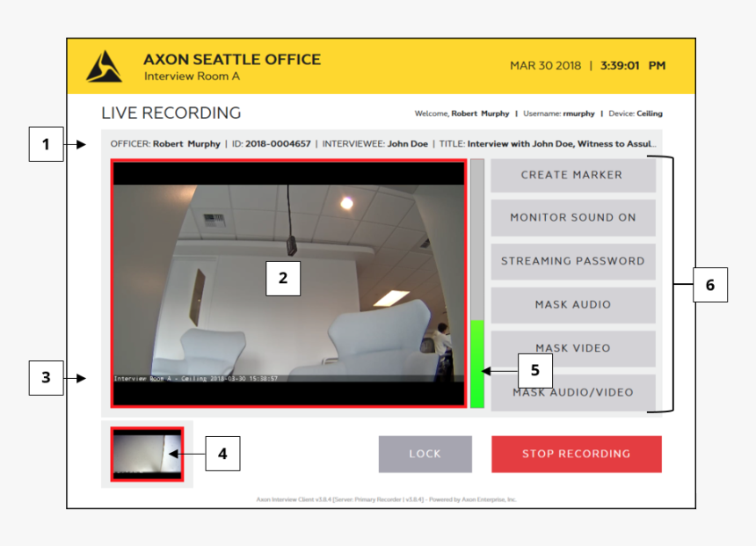
Task: Toggle the Mask Audio button
Action: point(573,305)
